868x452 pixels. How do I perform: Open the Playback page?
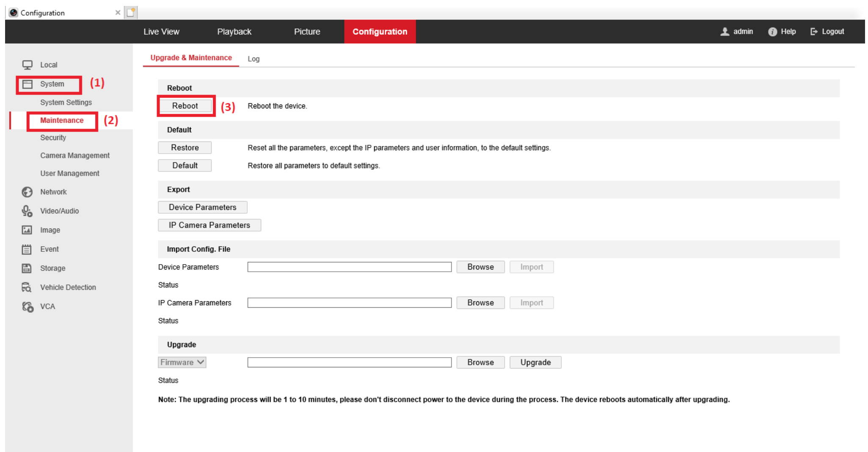point(234,32)
